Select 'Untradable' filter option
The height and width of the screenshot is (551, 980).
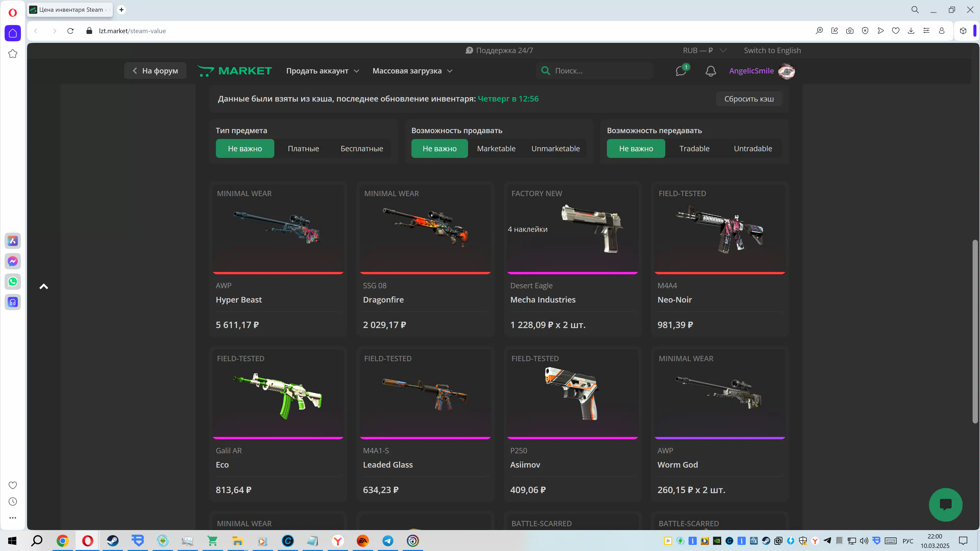(x=753, y=149)
